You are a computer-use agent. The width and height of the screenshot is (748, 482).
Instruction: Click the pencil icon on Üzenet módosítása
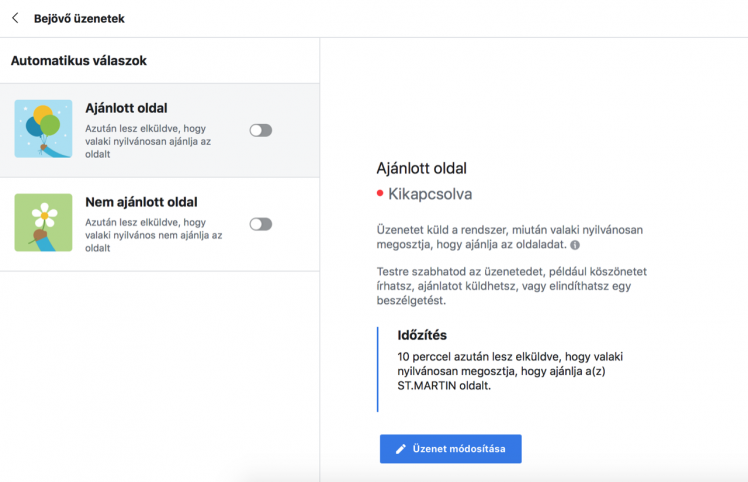pos(401,449)
